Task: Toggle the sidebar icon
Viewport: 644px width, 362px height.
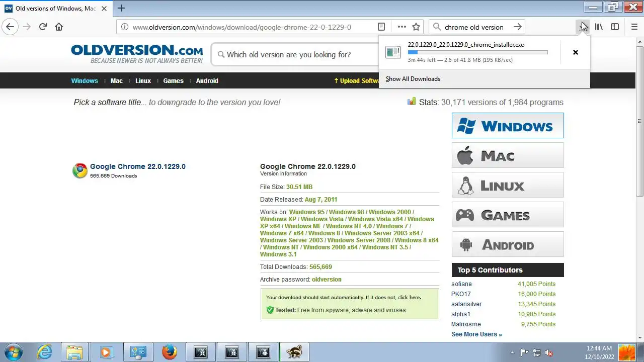Action: [x=615, y=27]
